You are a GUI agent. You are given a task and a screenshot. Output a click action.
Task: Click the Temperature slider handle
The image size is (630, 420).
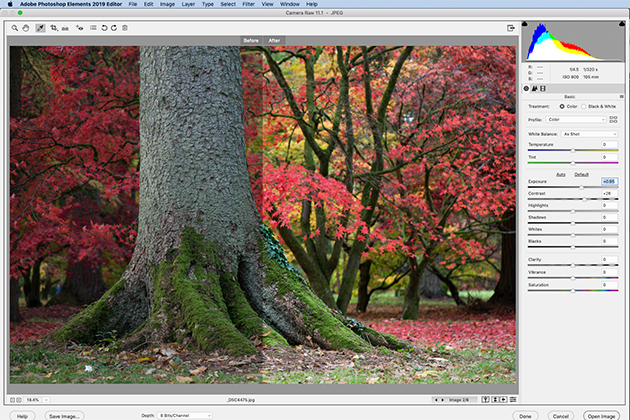pos(573,150)
